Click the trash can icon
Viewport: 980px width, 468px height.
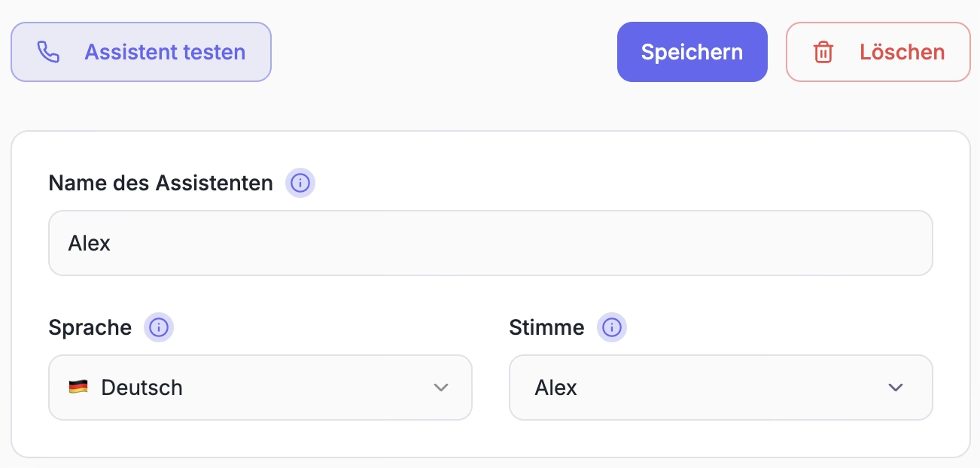tap(823, 52)
